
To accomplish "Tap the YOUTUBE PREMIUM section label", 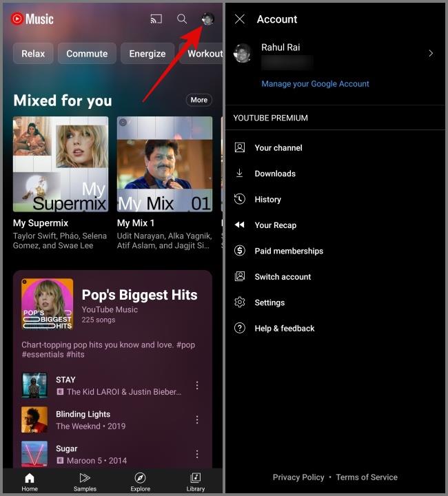I will click(x=270, y=118).
